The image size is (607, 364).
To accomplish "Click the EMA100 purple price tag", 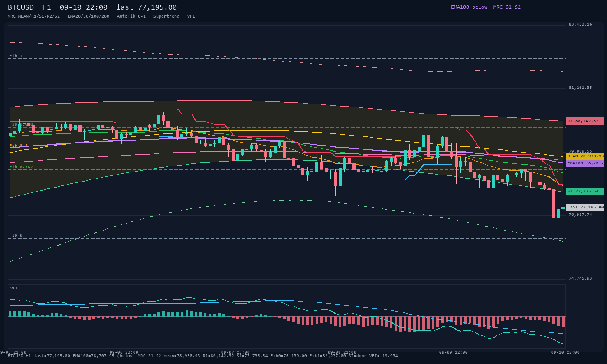I will click(585, 163).
